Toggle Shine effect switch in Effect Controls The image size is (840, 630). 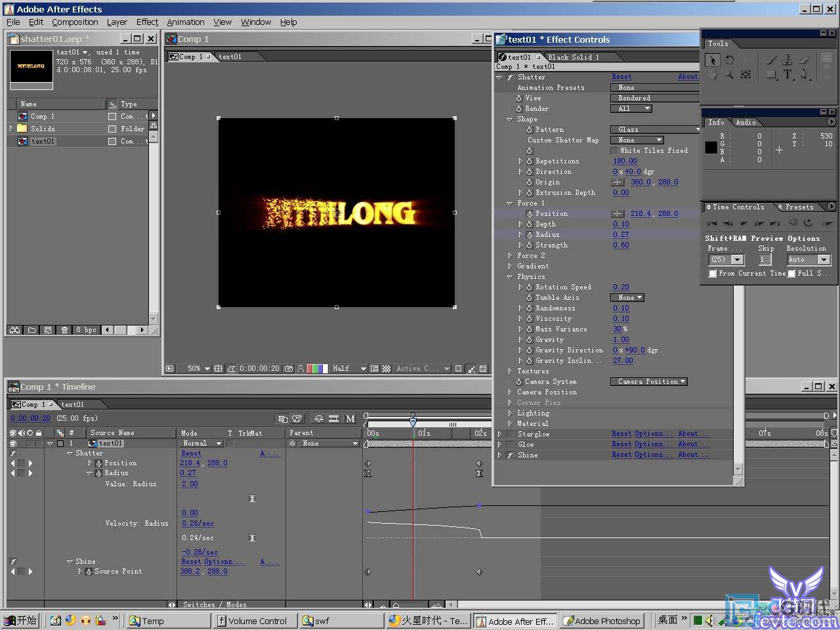coord(510,455)
